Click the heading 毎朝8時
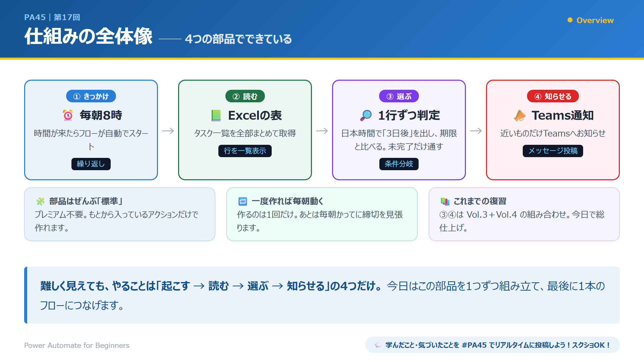 tap(101, 115)
